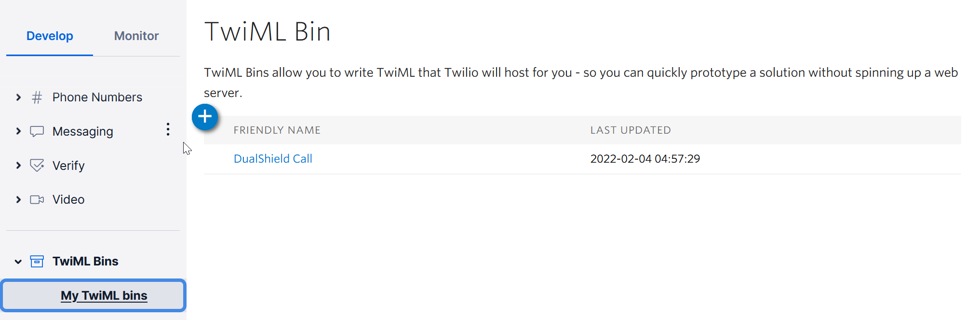
Task: Click the Phone Numbers label in the sidebar
Action: pos(97,97)
